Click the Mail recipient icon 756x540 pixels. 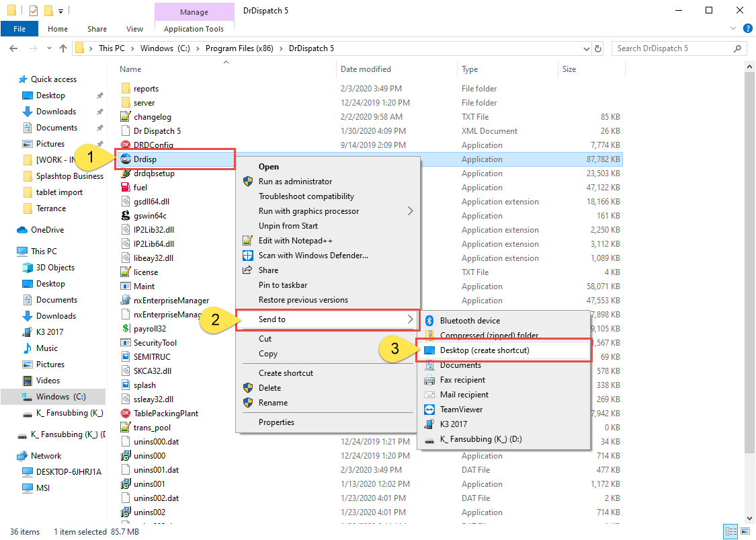[429, 395]
